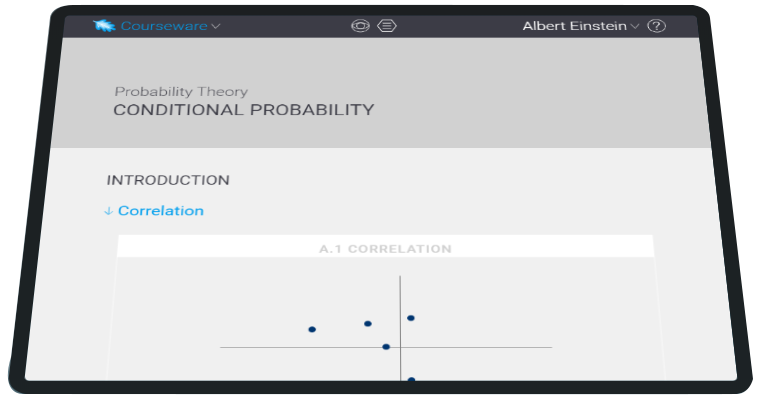Expand the Courseware dropdown chevron

click(x=216, y=26)
